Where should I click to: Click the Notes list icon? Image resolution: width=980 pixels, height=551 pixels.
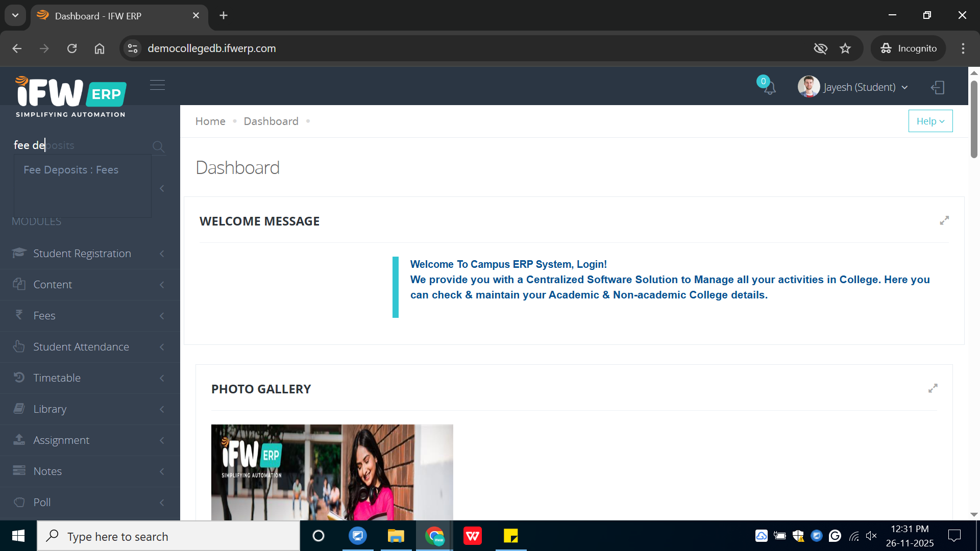click(x=19, y=470)
